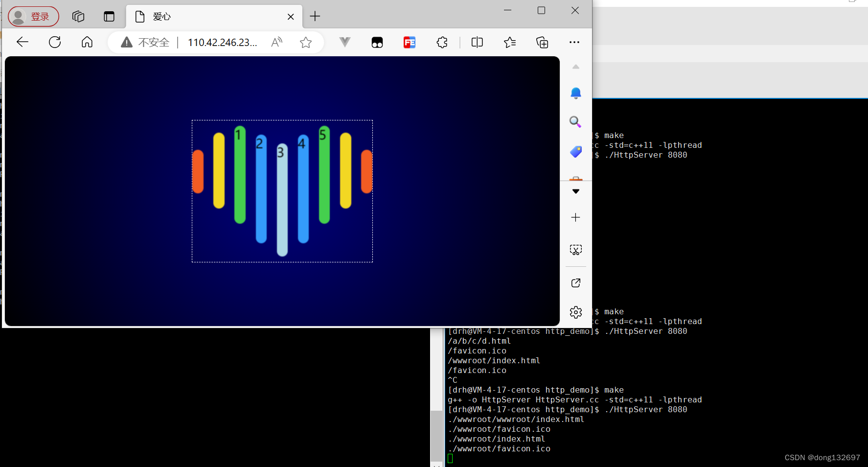Click the last ./wwwroot/favicon.ico terminal line
This screenshot has width=868, height=467.
[x=499, y=449]
